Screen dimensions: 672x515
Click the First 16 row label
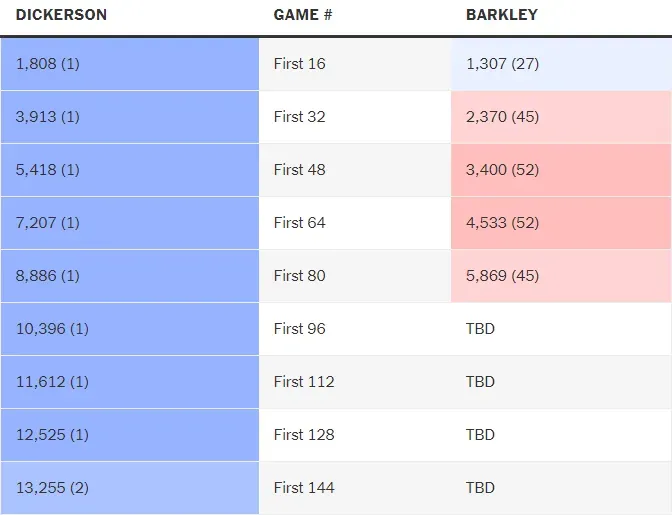click(300, 64)
